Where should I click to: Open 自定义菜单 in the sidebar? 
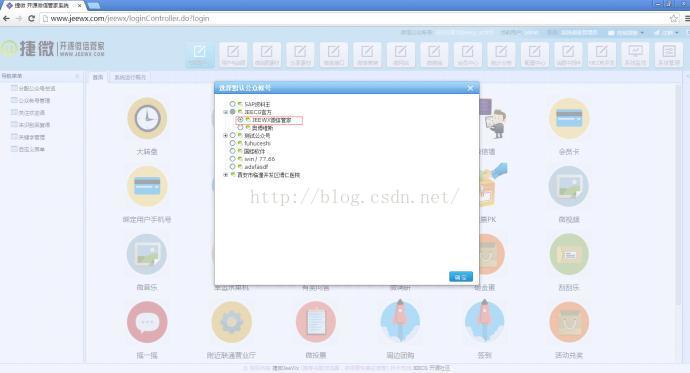click(32, 150)
